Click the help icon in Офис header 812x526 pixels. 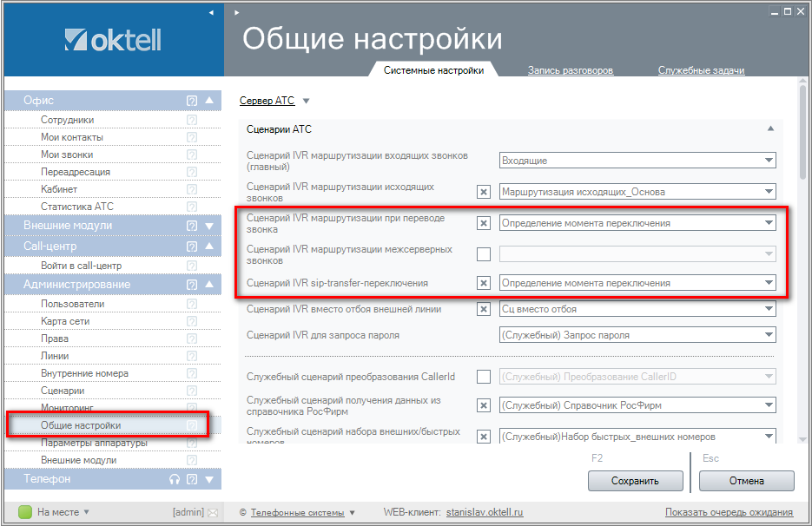point(192,101)
